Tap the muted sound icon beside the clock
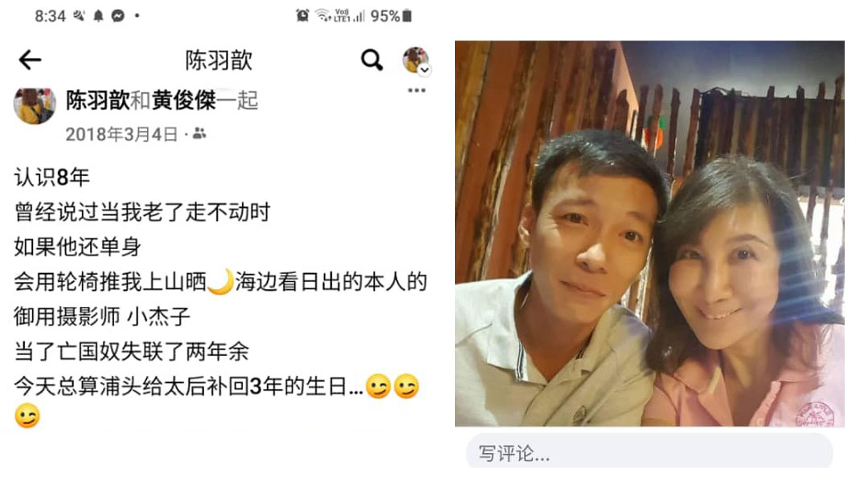Screen dimensions: 868x482 (x=79, y=16)
